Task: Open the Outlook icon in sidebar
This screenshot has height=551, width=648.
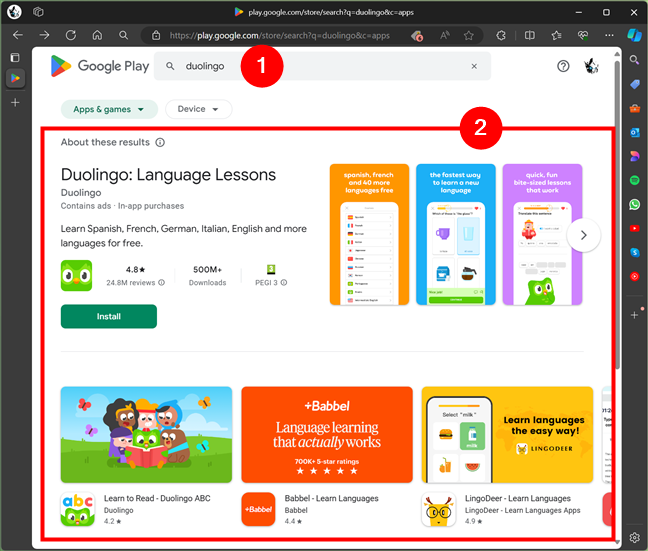Action: [634, 132]
